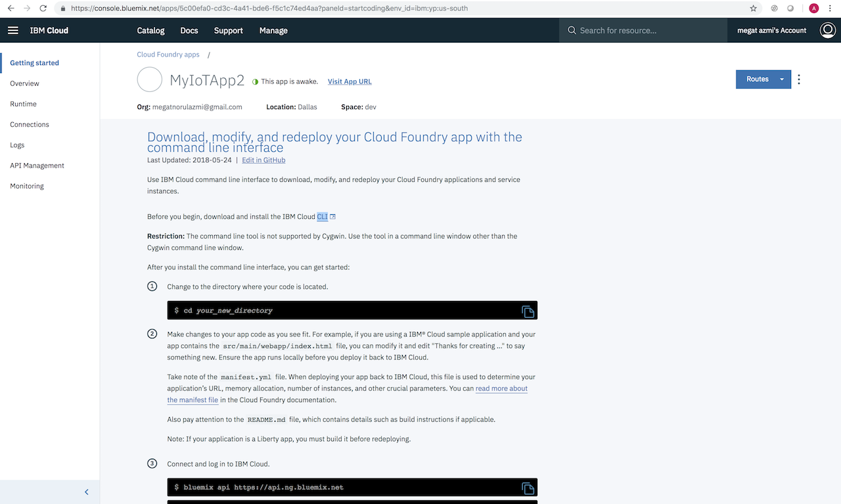Click the MyIoTApp2 app title
841x504 pixels.
[x=207, y=81]
